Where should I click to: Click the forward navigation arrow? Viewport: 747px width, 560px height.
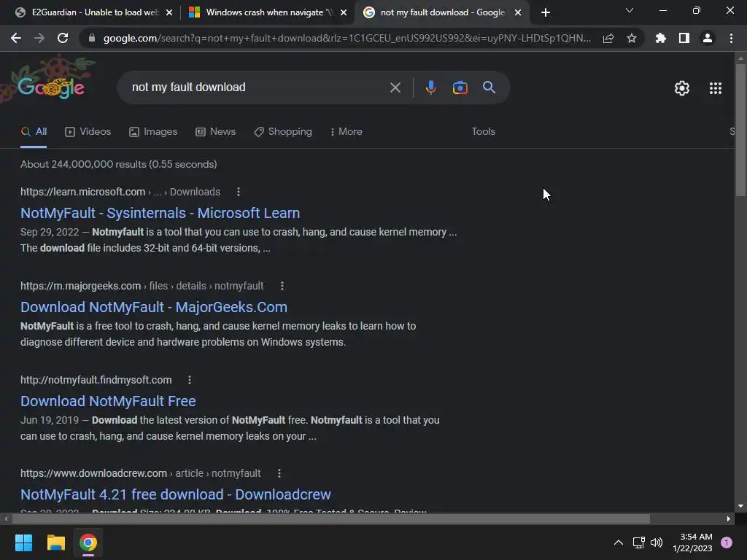click(39, 38)
